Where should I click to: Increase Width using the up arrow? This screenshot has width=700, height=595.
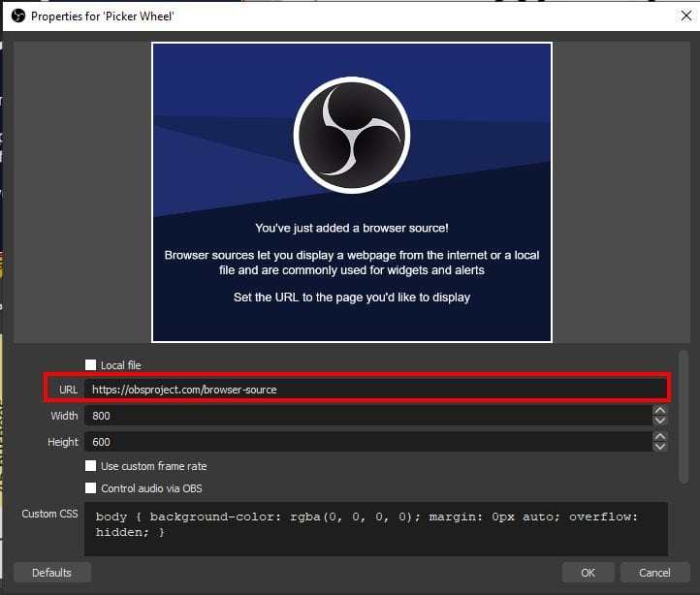[660, 411]
